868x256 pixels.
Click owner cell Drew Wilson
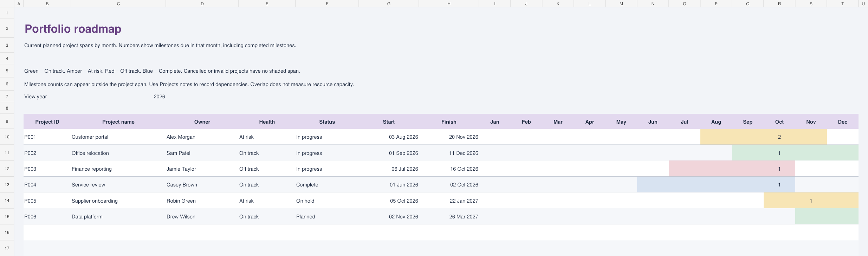pos(202,217)
